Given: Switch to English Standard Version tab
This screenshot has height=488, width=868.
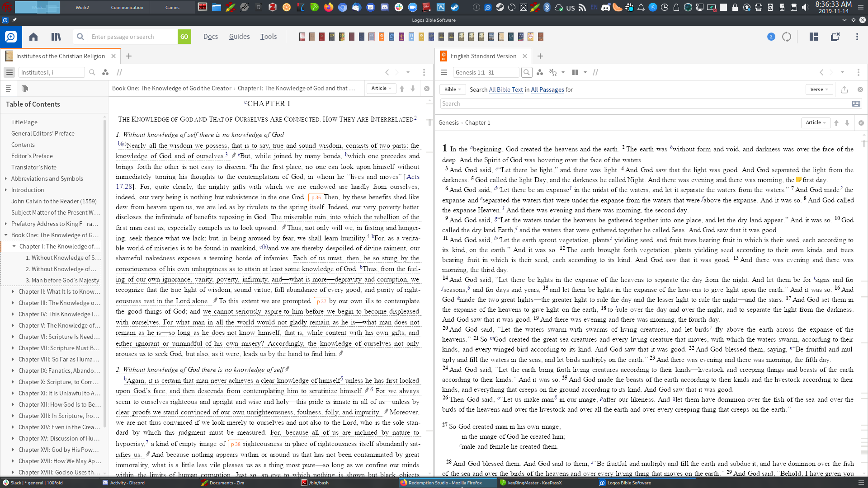Looking at the screenshot, I should click(x=483, y=56).
